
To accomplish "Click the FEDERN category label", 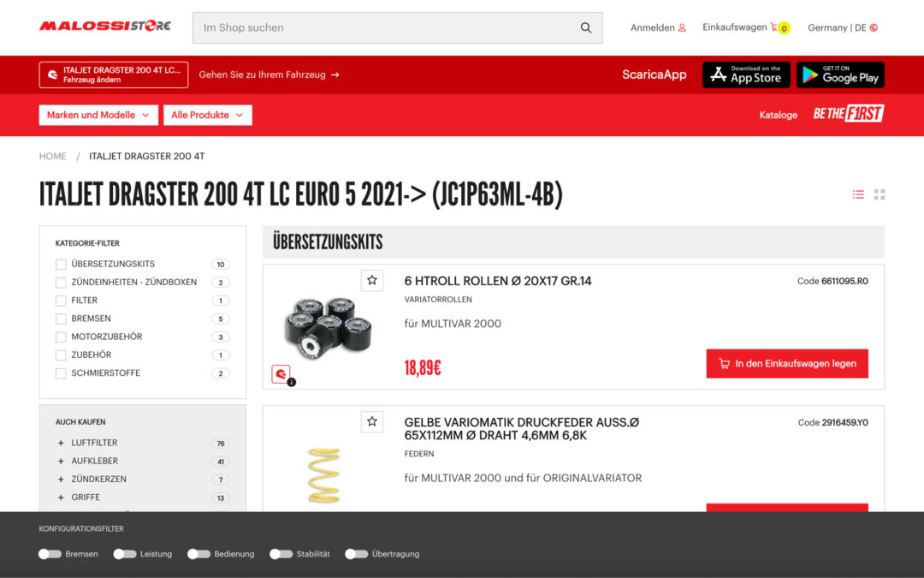I will point(419,454).
